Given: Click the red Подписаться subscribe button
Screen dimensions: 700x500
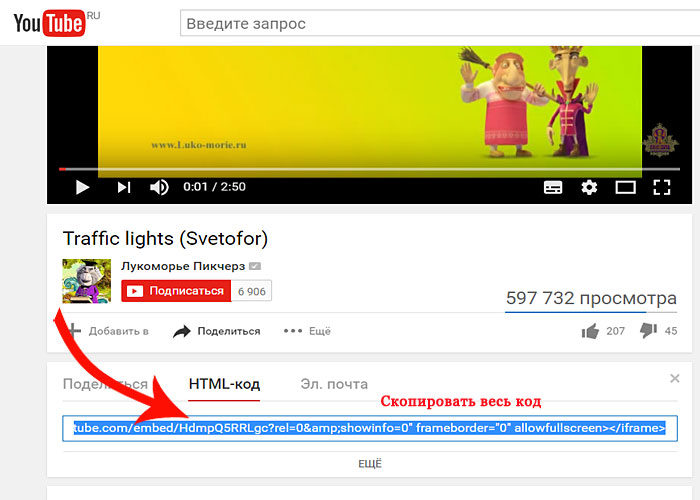Looking at the screenshot, I should tap(176, 291).
